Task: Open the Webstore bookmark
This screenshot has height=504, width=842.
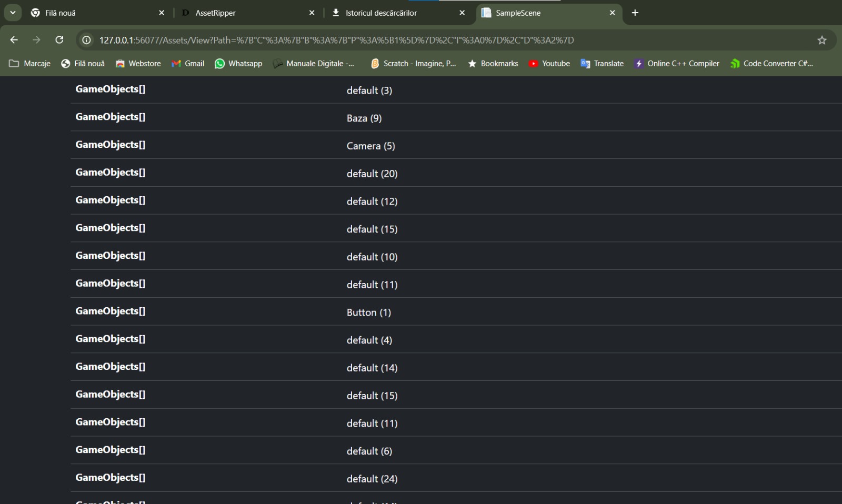Action: coord(138,63)
